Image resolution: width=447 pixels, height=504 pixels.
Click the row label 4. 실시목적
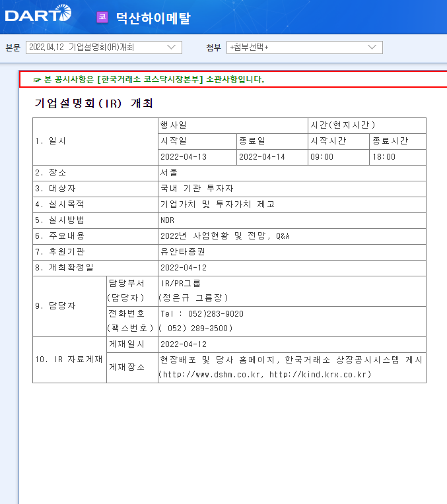[60, 204]
